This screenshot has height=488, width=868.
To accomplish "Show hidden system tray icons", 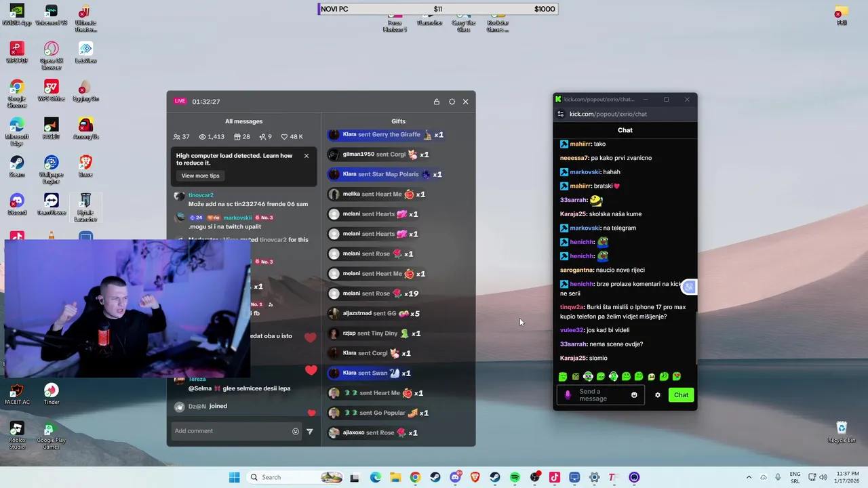I will 749,477.
